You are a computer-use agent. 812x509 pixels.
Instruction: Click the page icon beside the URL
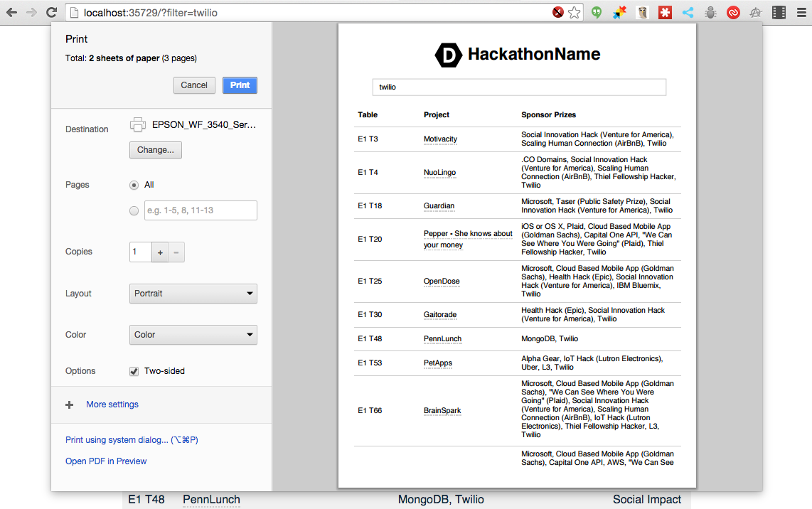click(x=74, y=12)
